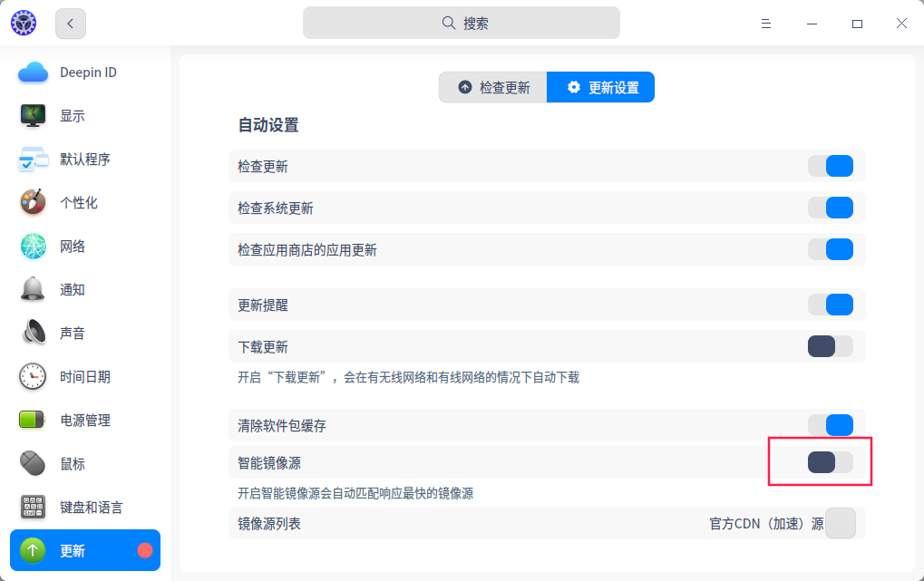The height and width of the screenshot is (581, 924).
Task: Click the 声音 speaker icon
Action: point(34,333)
